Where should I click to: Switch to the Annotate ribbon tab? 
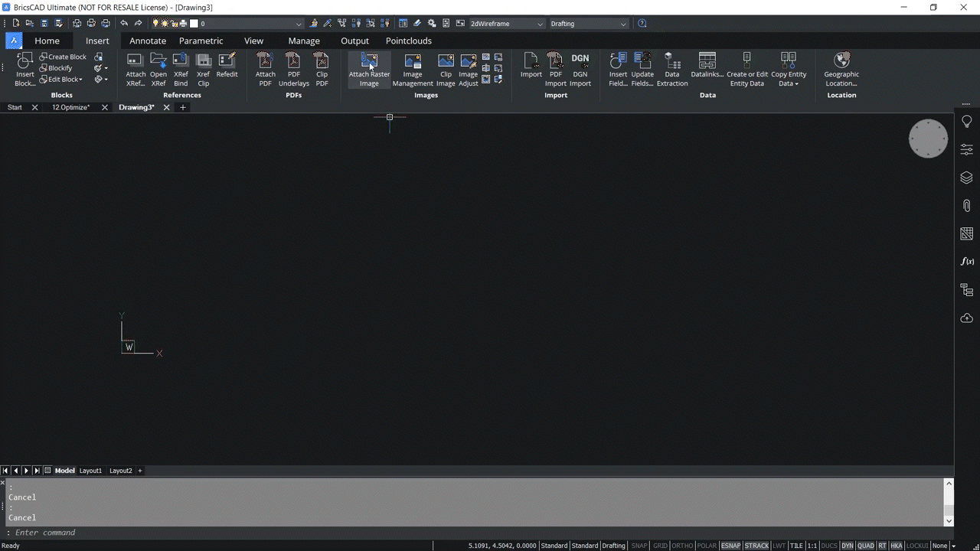click(148, 41)
